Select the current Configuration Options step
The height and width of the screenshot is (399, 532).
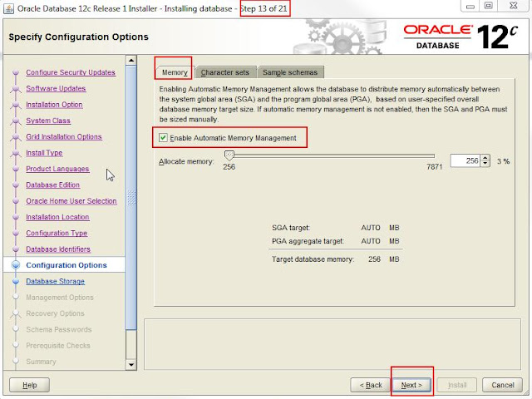coord(66,265)
